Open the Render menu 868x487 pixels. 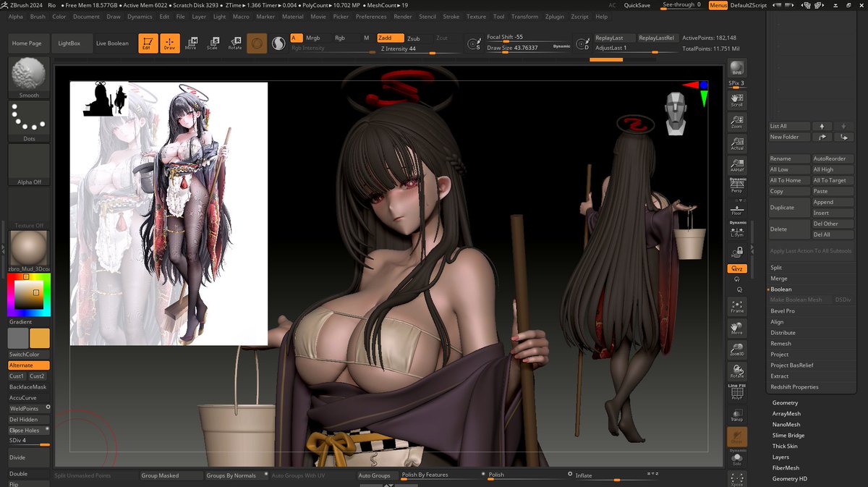tap(403, 16)
